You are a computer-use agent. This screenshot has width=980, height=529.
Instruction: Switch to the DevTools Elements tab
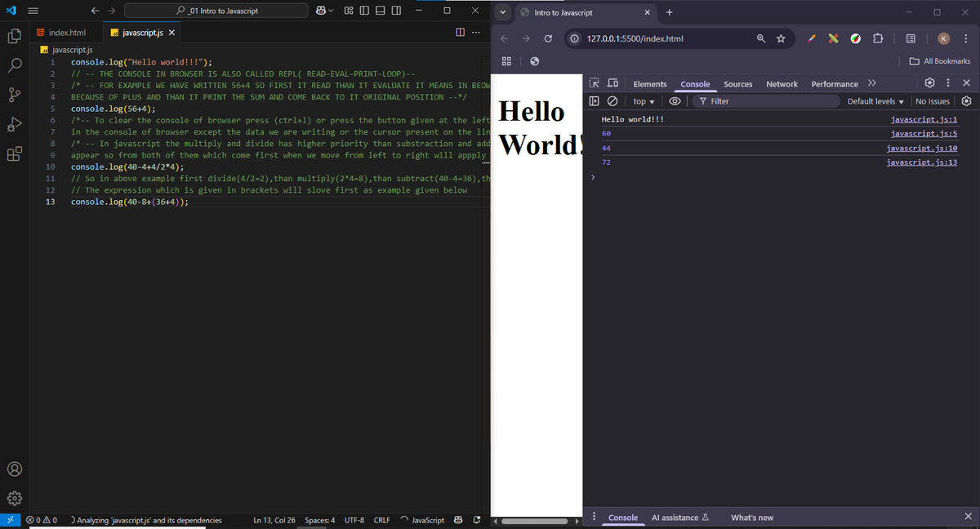click(650, 84)
